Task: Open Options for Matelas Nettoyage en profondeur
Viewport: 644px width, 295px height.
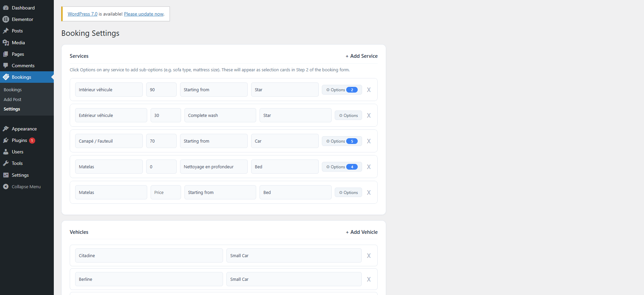Action: (342, 167)
